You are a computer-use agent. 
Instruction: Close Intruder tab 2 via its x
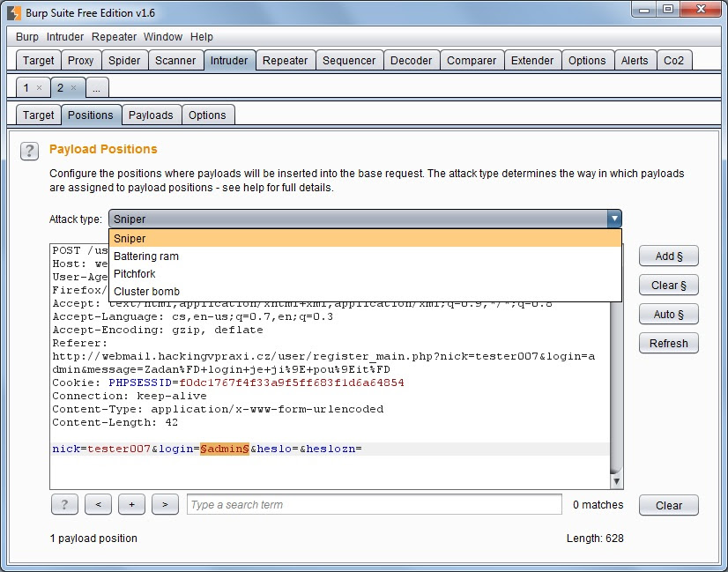(73, 88)
